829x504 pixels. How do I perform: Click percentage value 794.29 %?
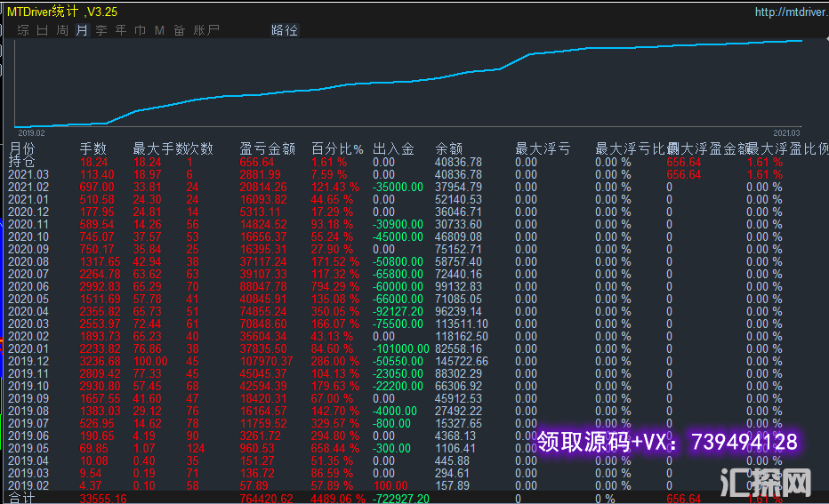point(335,286)
